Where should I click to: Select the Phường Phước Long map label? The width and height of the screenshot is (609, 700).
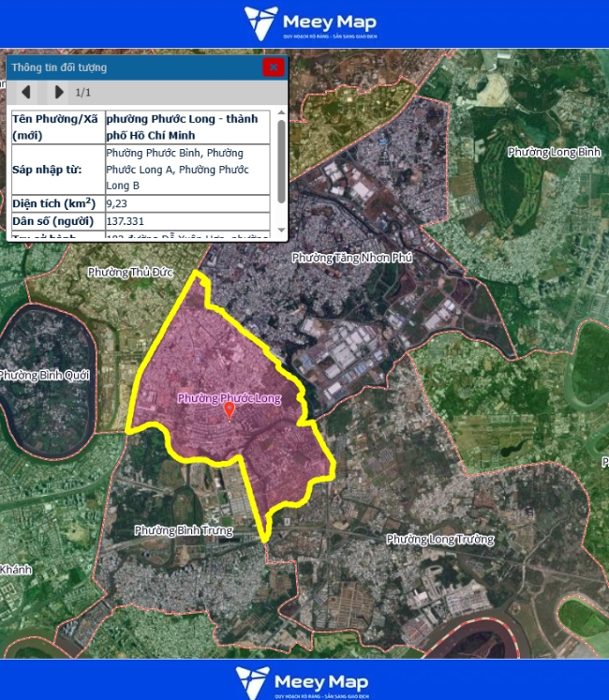(230, 398)
